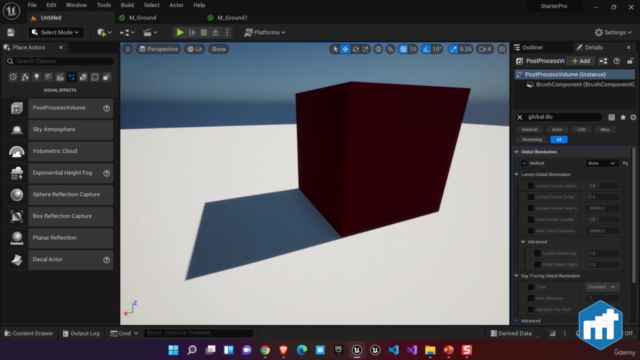The image size is (640, 360).
Task: Select Sky Atmosphere actor entry
Action: pos(59,130)
